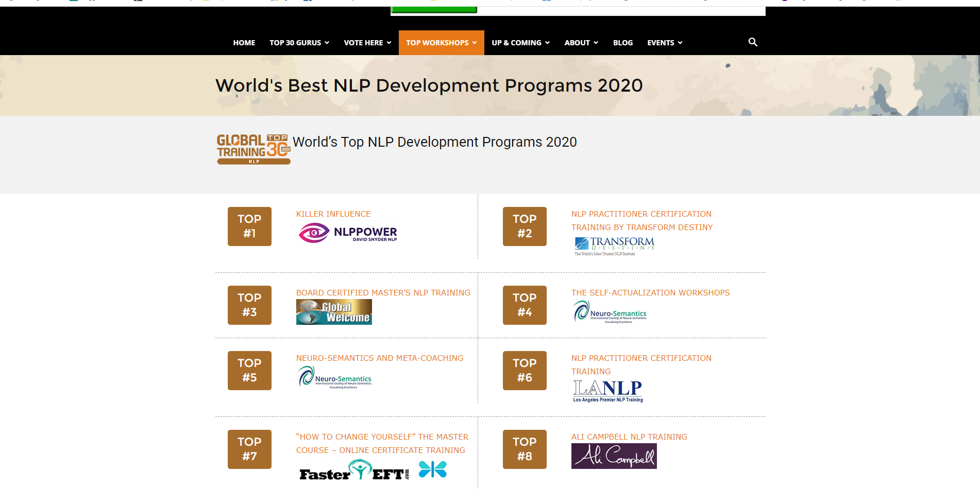Click the TOP #1 rank badge
980x489 pixels.
[249, 226]
